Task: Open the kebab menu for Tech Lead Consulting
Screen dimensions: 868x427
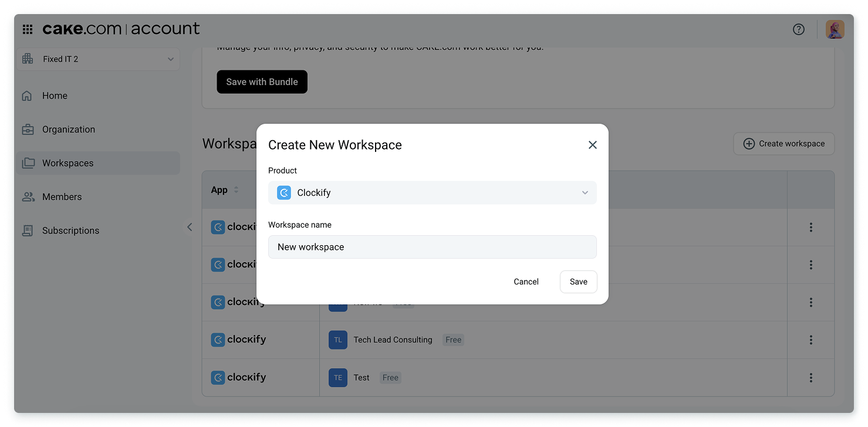Action: pos(810,340)
